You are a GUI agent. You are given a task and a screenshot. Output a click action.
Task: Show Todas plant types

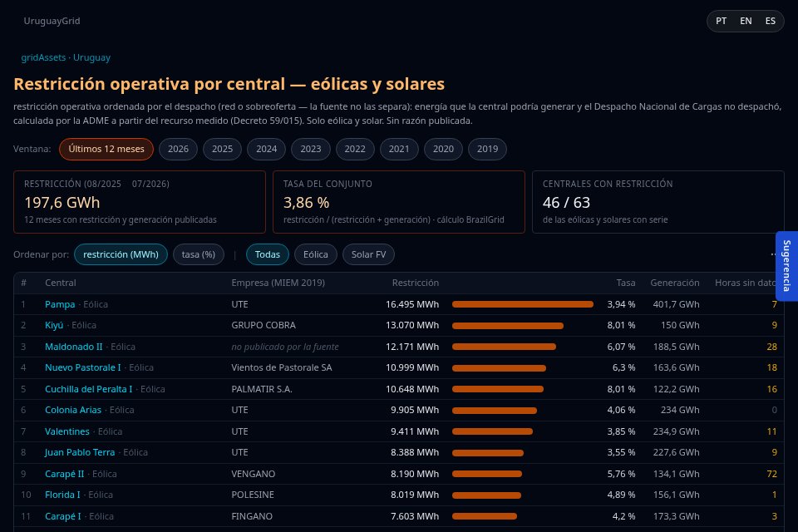tap(267, 254)
